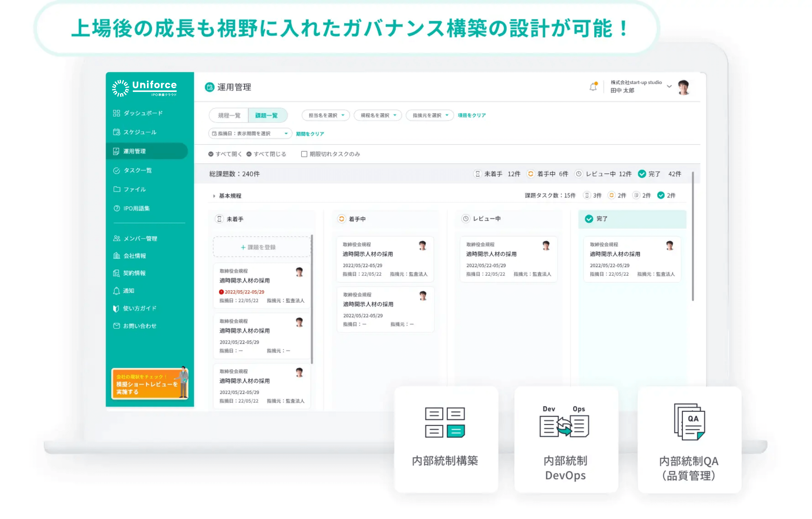Enable 期限切れタスクのみ checkbox
812x519 pixels.
[304, 154]
